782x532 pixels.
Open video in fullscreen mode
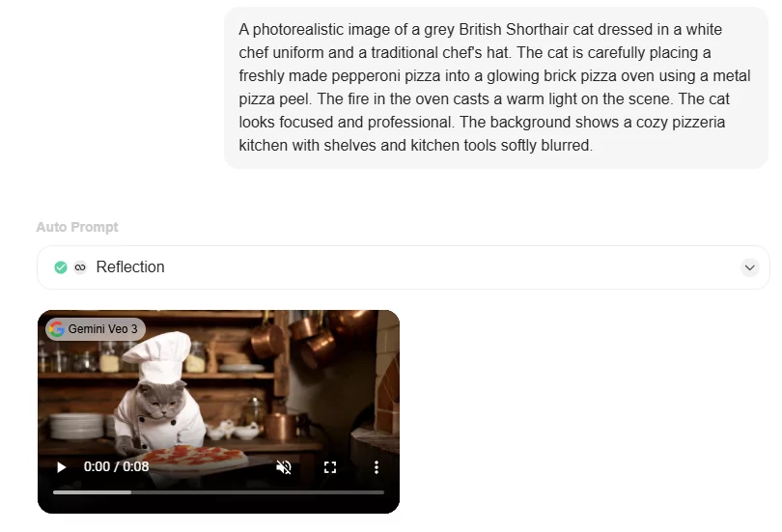(330, 467)
